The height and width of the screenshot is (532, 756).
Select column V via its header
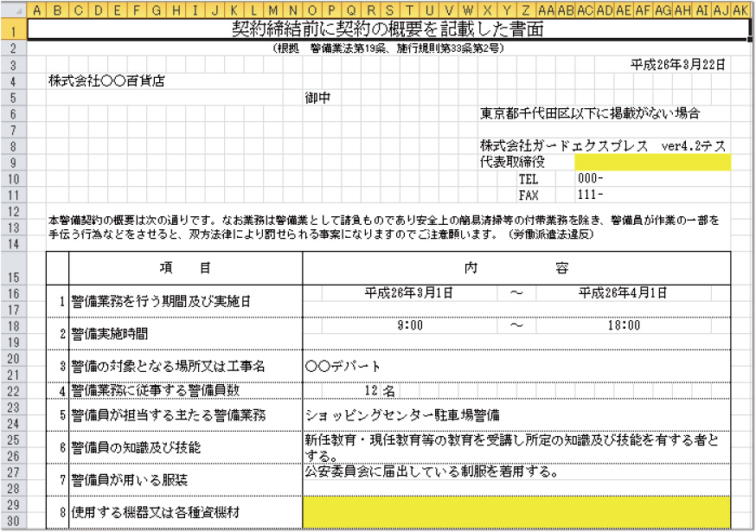tap(448, 10)
